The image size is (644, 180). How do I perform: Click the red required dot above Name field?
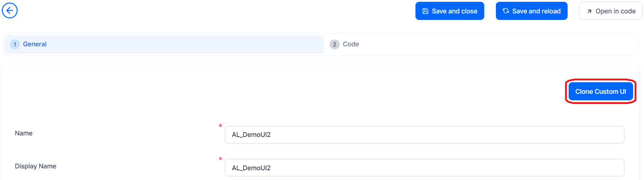[220, 125]
